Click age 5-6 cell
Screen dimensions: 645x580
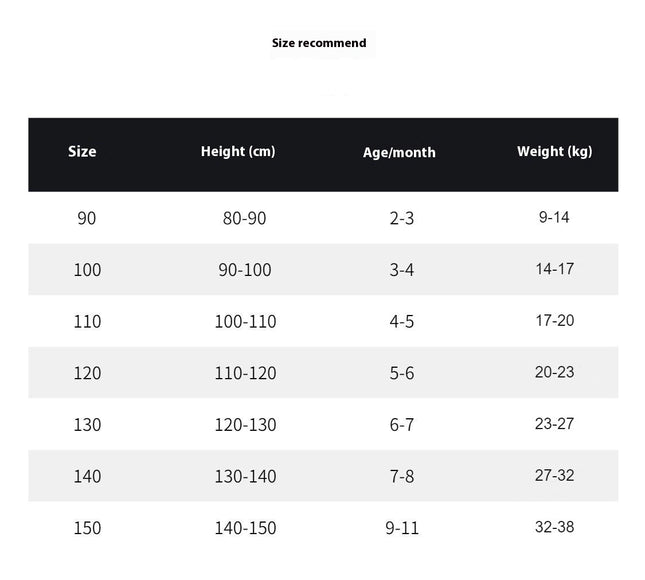pyautogui.click(x=402, y=373)
